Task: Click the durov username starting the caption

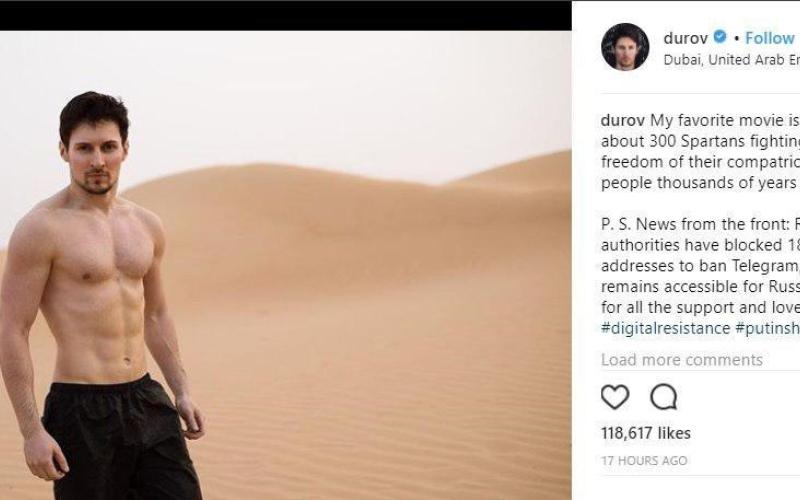Action: click(x=622, y=120)
